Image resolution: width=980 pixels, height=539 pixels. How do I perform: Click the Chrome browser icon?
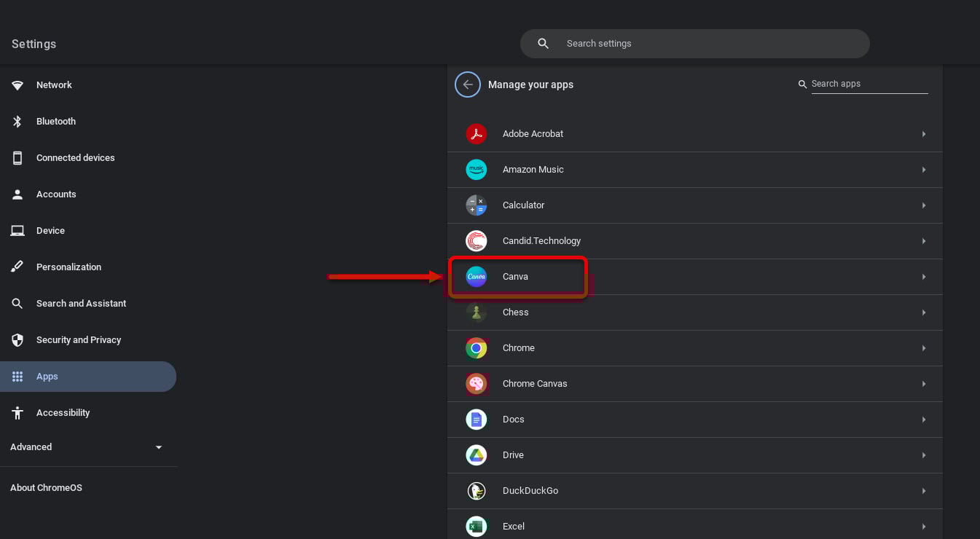coord(477,347)
